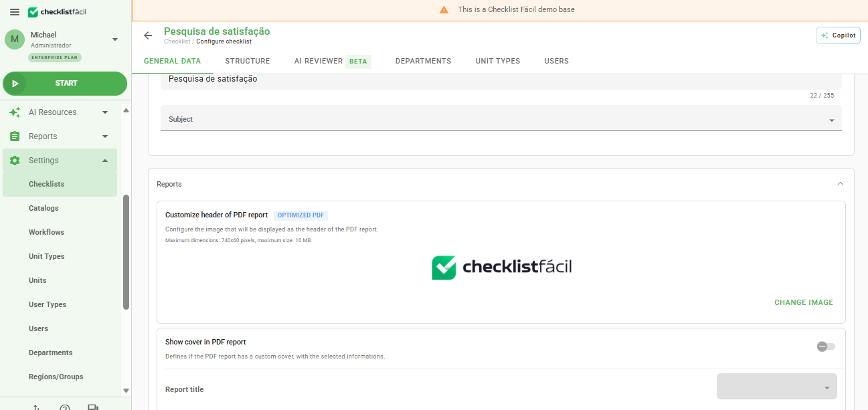
Task: Click the OPTIMIZED PDF badge
Action: [x=301, y=215]
